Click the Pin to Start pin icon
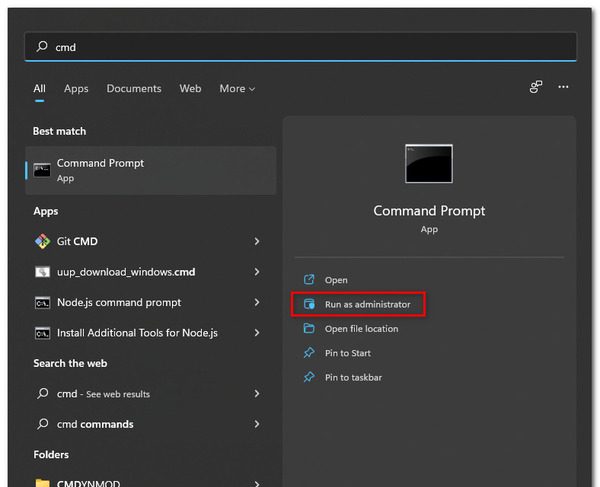 click(309, 353)
